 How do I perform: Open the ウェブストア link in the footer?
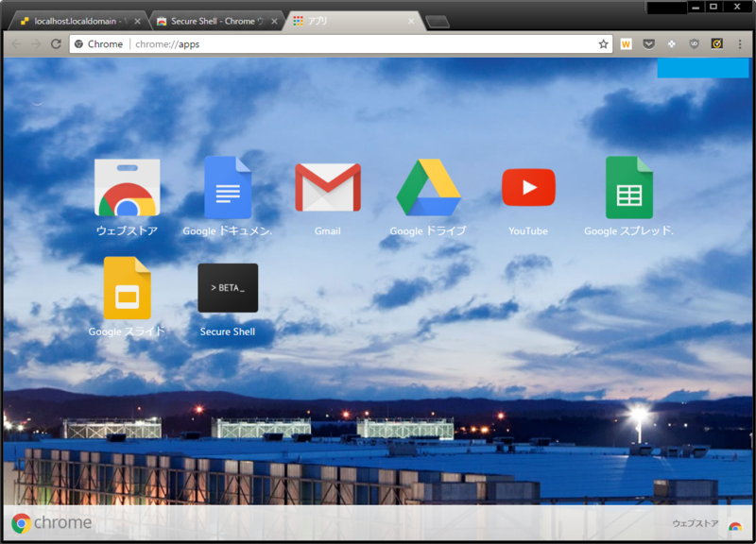click(696, 523)
